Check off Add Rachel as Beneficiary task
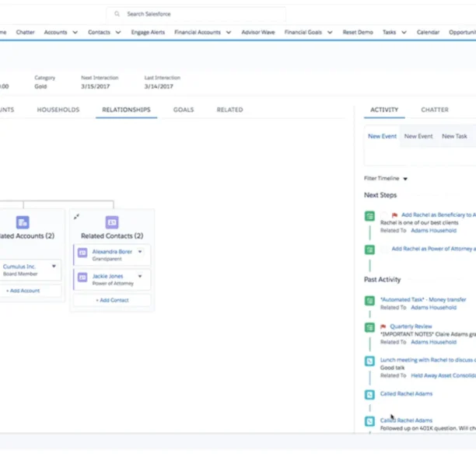 [384, 215]
